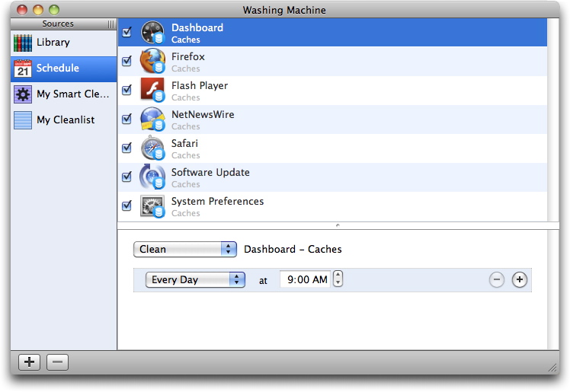Disable the Safari caches checkbox
This screenshot has height=392, width=570.
click(x=126, y=148)
